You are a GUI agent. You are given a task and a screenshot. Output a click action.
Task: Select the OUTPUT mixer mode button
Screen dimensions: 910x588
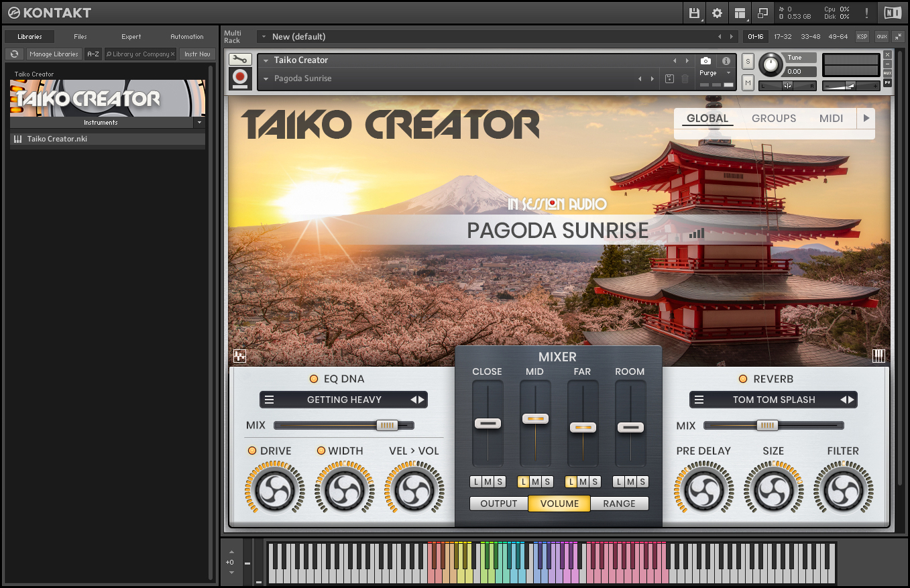point(499,504)
